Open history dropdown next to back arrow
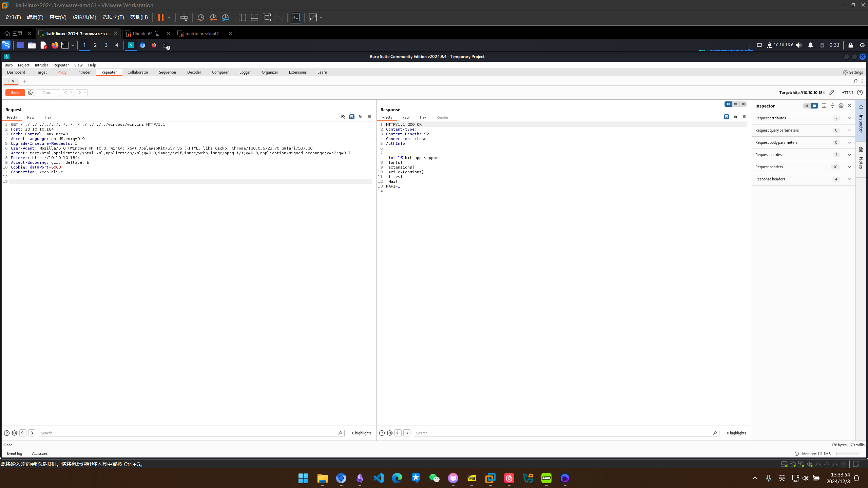868x488 pixels. coord(71,93)
